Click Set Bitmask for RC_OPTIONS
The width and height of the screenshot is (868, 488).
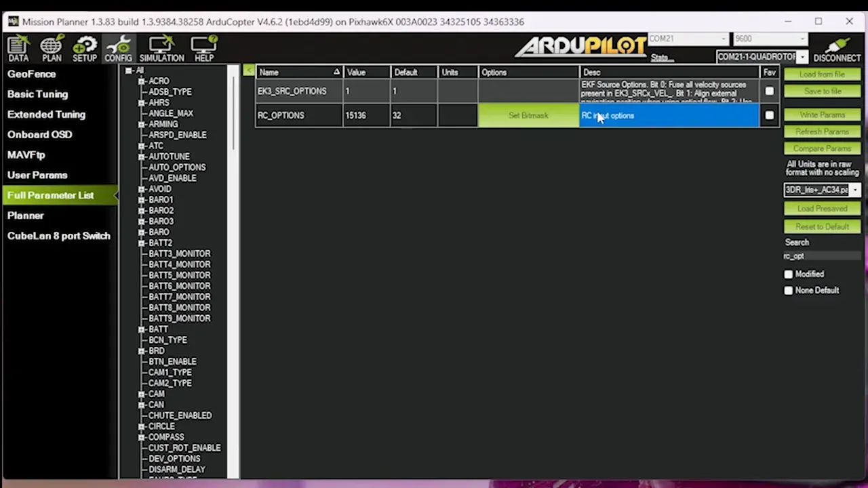528,115
